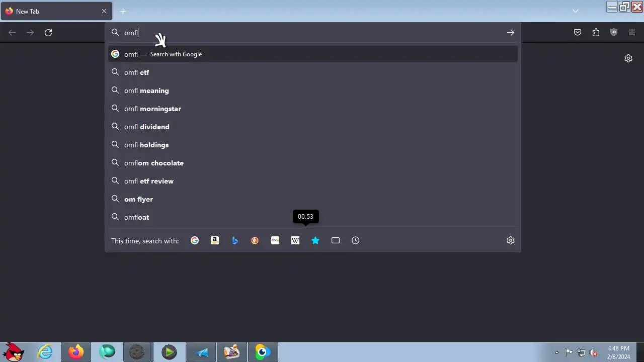Select suggestion 'omflom chocolate'

pos(313,163)
